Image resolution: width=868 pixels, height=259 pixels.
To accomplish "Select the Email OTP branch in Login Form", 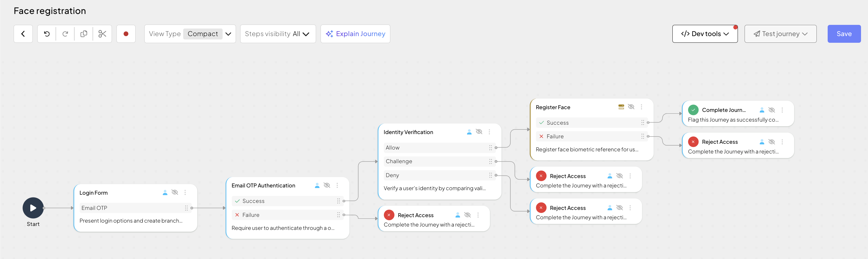I will pyautogui.click(x=136, y=208).
